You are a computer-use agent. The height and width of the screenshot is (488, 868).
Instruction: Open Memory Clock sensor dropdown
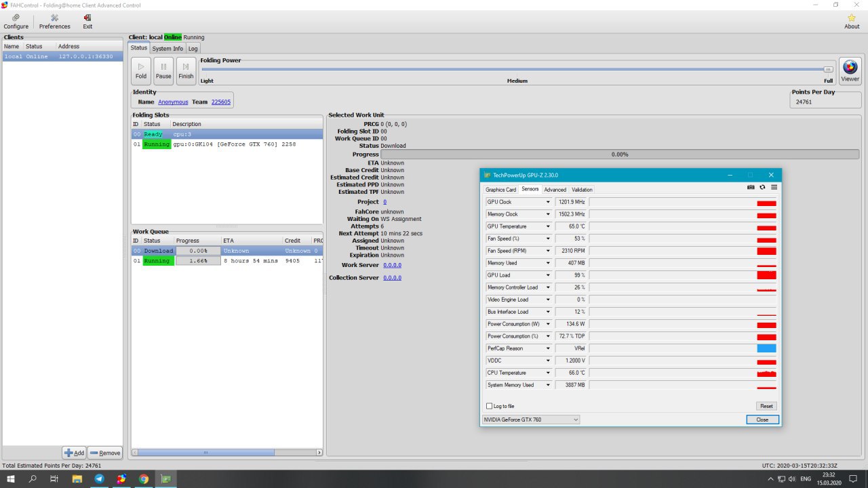[548, 214]
